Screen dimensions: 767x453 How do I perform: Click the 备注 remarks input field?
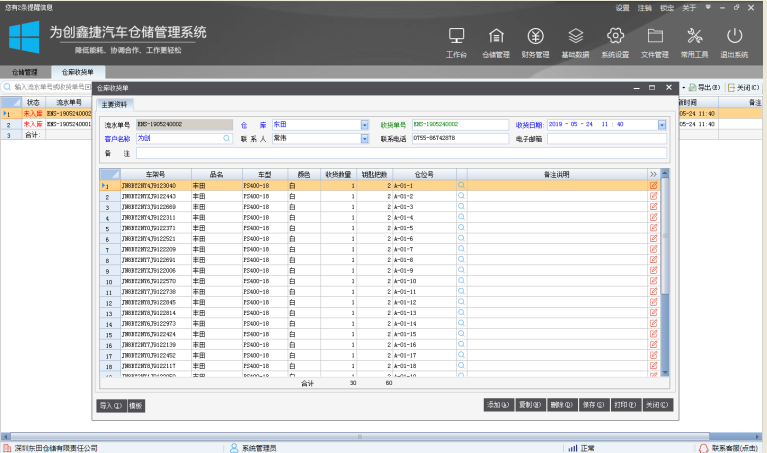(x=401, y=153)
